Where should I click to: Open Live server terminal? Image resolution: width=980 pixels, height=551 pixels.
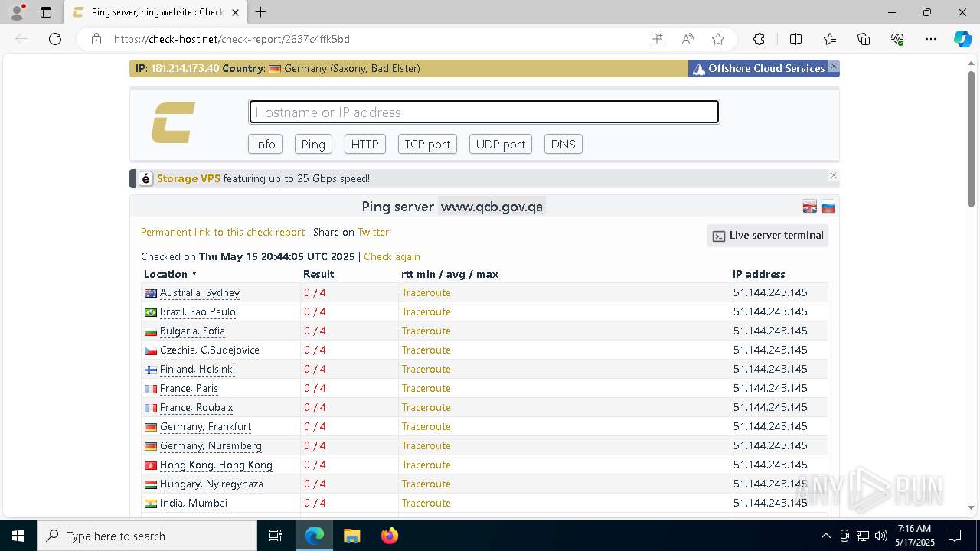click(768, 236)
